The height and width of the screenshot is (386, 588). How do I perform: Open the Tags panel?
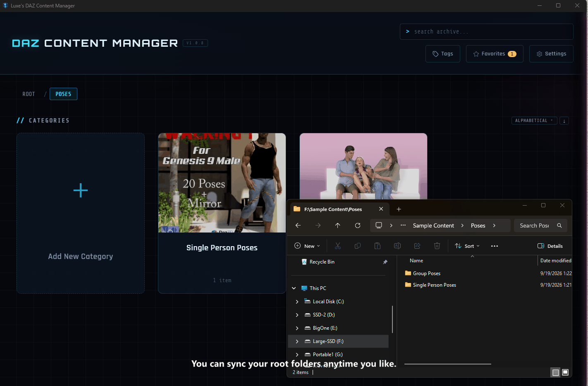coord(442,54)
